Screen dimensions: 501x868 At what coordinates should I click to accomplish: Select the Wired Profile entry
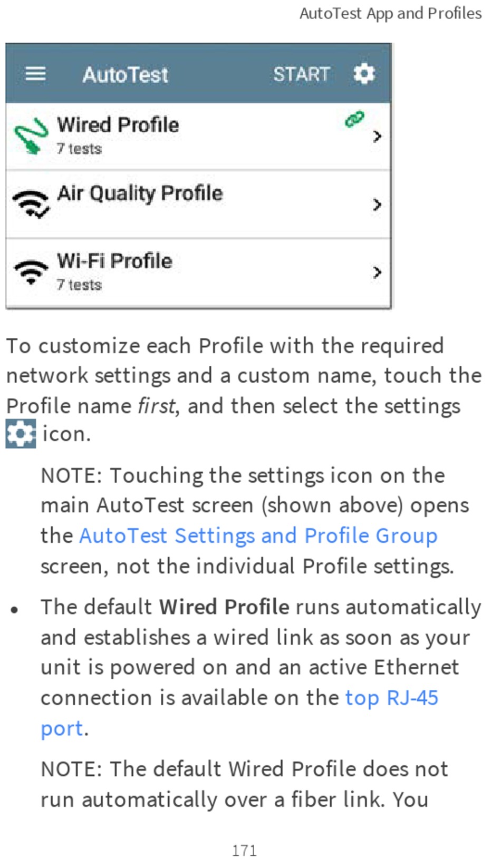198,136
